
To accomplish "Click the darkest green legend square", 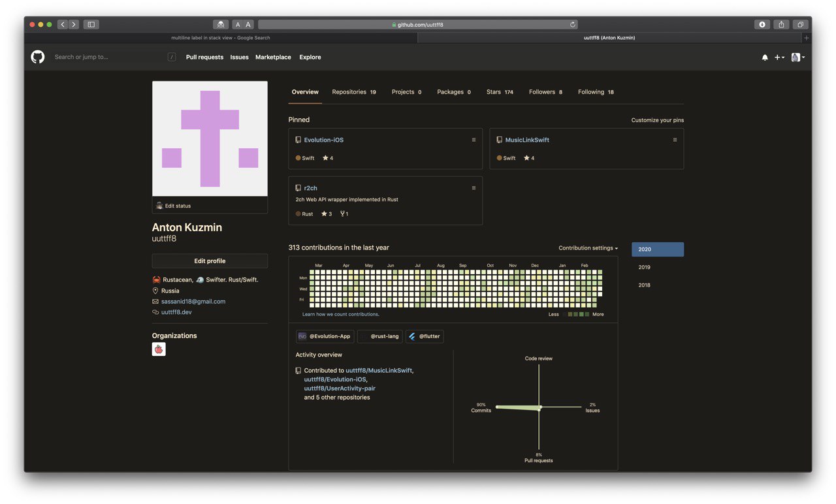I will 587,315.
